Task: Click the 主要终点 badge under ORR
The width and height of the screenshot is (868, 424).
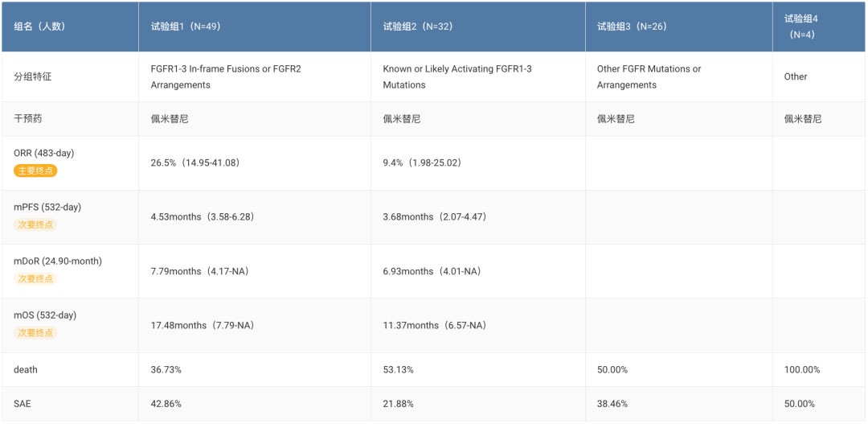Action: 35,171
